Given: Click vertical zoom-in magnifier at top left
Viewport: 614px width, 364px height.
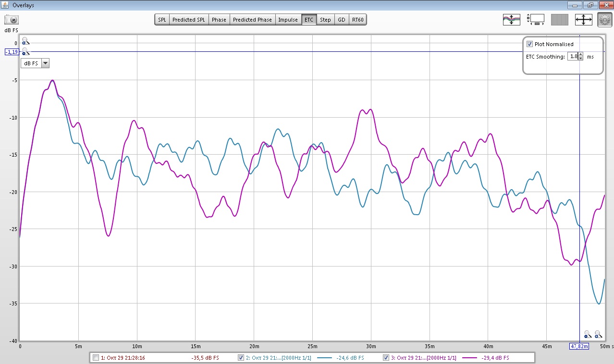Looking at the screenshot, I should [x=25, y=42].
